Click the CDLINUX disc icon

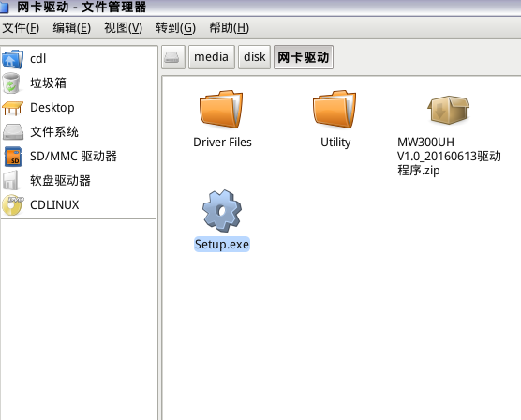12,205
